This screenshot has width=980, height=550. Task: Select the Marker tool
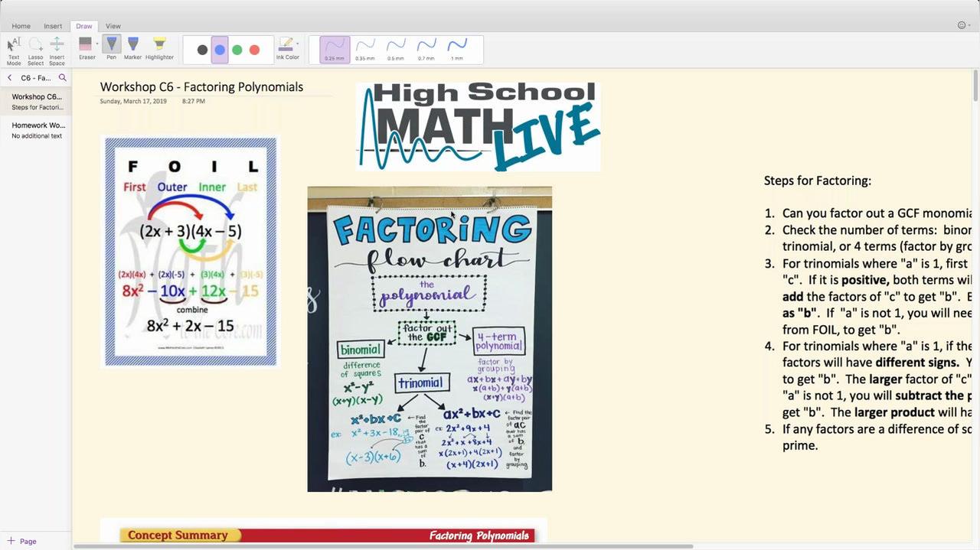click(132, 47)
